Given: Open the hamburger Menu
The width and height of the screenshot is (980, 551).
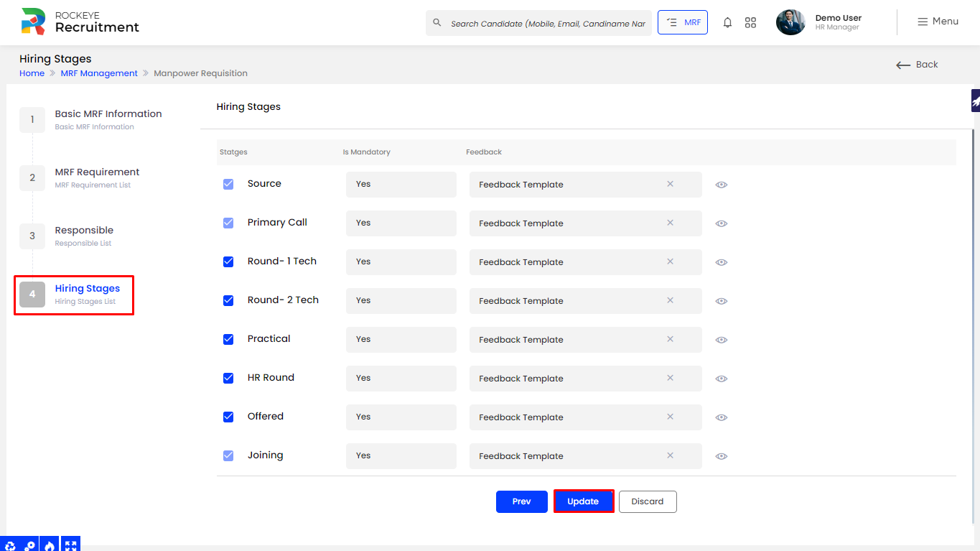Looking at the screenshot, I should 938,22.
